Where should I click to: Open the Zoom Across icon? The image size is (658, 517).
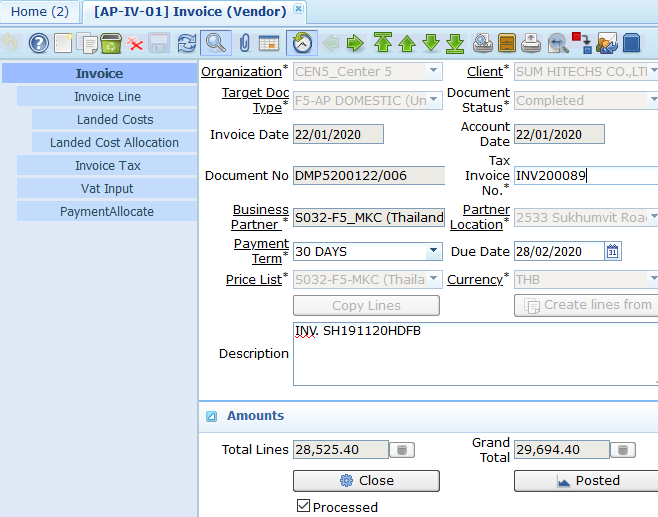558,43
